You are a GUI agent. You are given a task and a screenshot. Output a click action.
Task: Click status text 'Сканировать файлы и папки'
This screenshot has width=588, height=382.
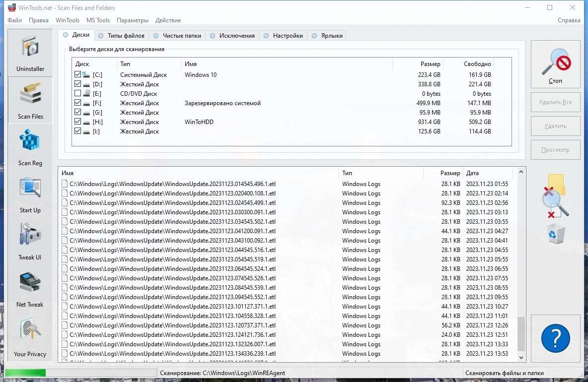(505, 373)
